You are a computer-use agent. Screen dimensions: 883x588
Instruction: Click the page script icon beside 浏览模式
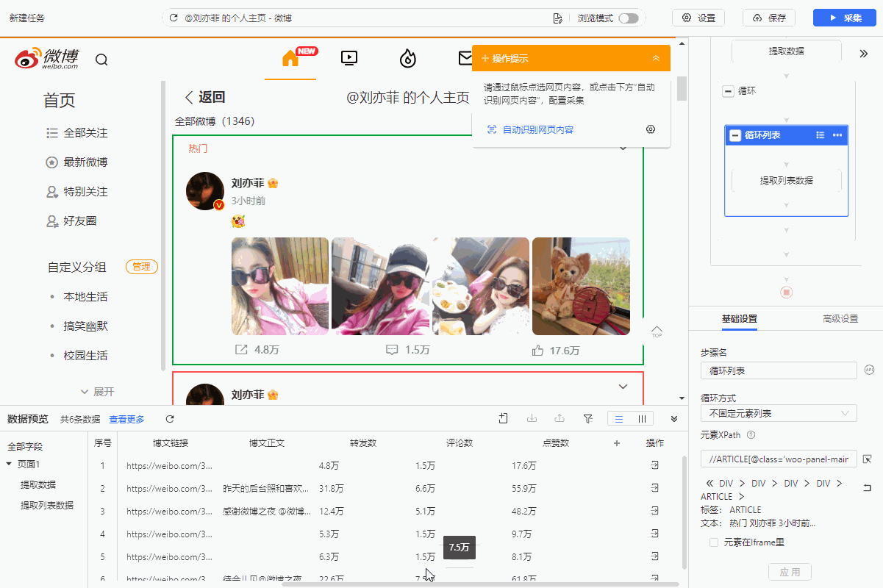[x=558, y=18]
